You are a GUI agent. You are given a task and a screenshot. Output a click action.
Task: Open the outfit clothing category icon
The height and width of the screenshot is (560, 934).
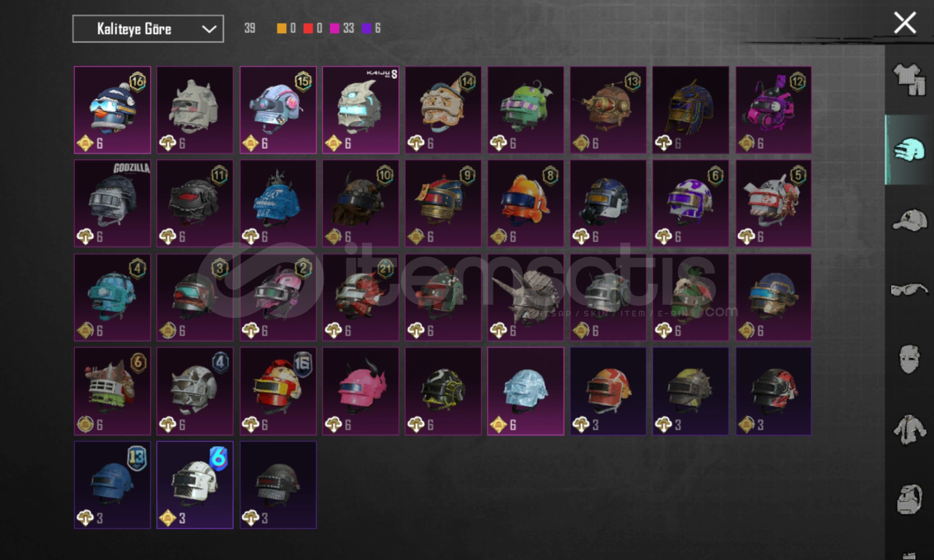[x=909, y=79]
